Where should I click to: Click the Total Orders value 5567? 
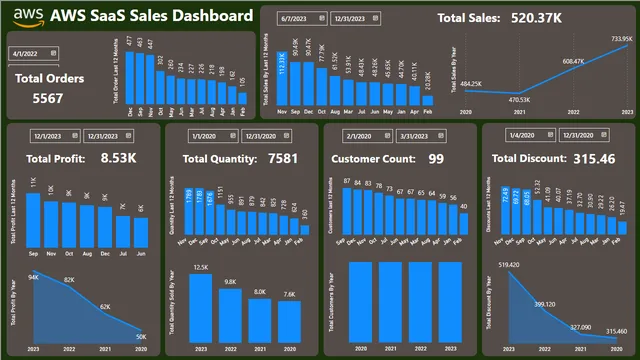[48, 98]
